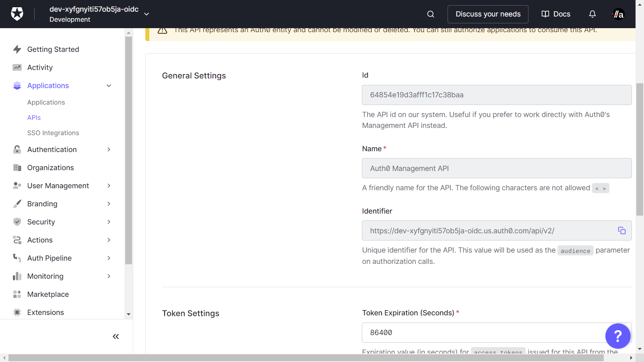Go to the APIs submenu item
The width and height of the screenshot is (644, 362).
click(x=34, y=118)
